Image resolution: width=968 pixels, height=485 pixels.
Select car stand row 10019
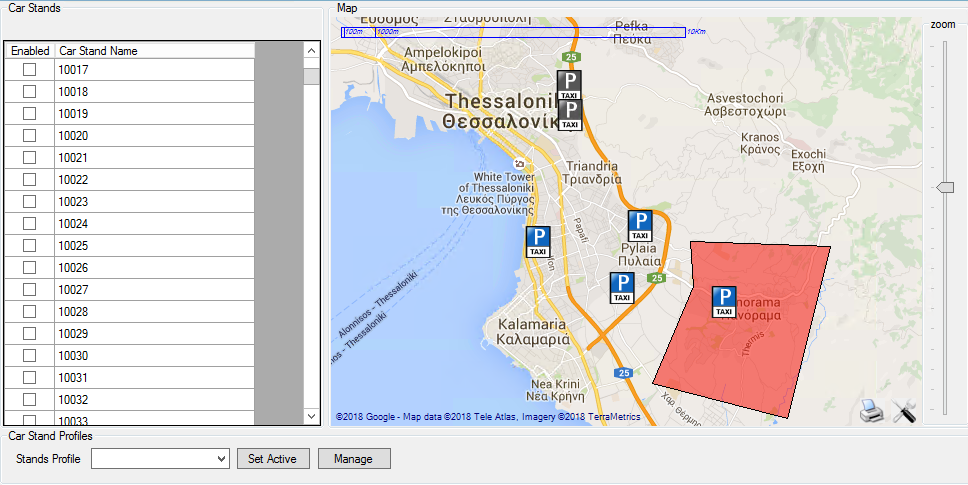[x=130, y=114]
